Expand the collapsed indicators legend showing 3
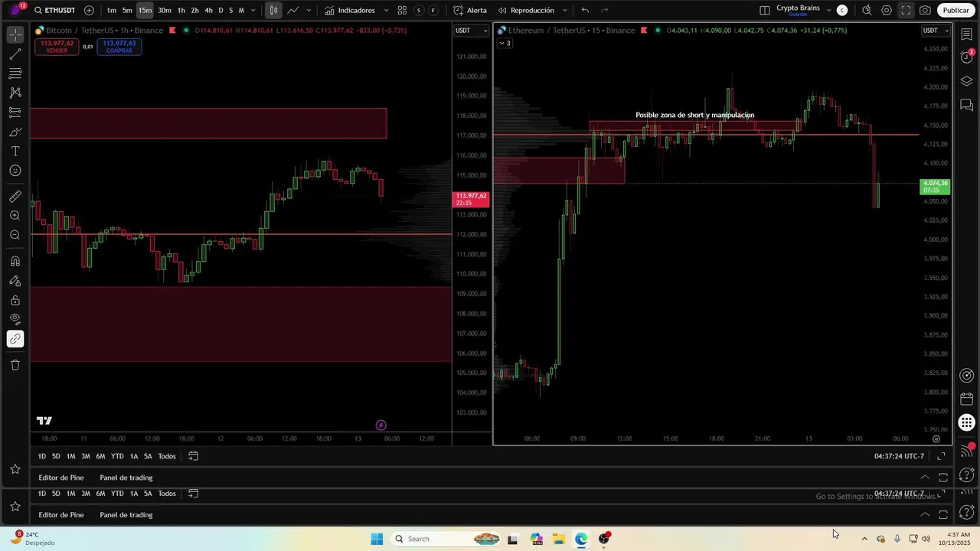The width and height of the screenshot is (980, 551). tap(505, 43)
